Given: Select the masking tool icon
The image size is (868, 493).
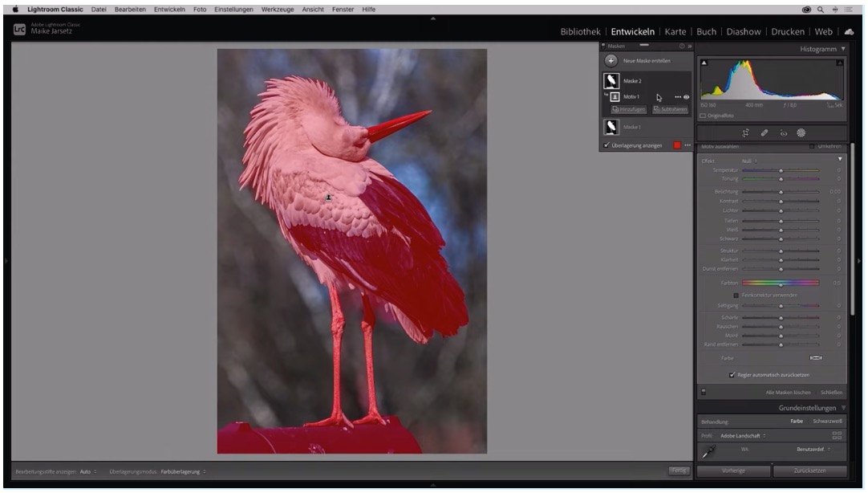Looking at the screenshot, I should [801, 132].
